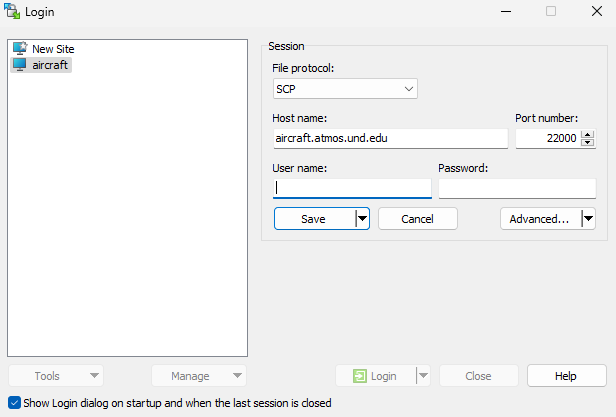The image size is (616, 417).
Task: Increase the port number with the up arrow
Action: [x=587, y=134]
